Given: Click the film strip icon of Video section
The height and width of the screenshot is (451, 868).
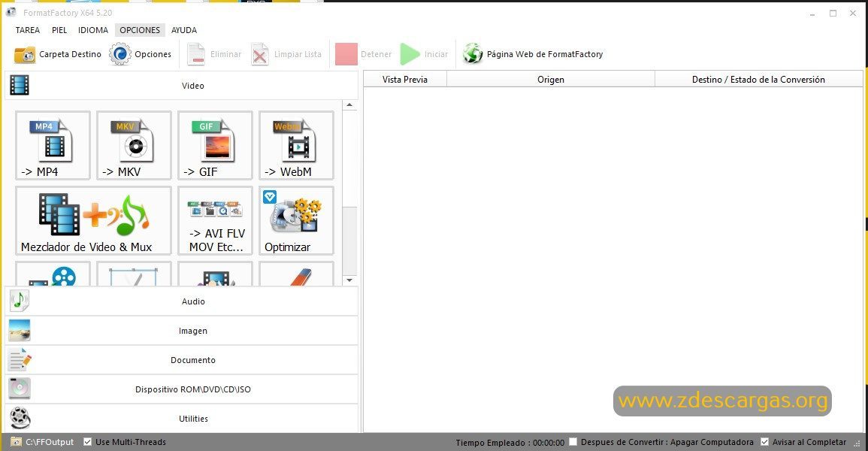Looking at the screenshot, I should [20, 86].
